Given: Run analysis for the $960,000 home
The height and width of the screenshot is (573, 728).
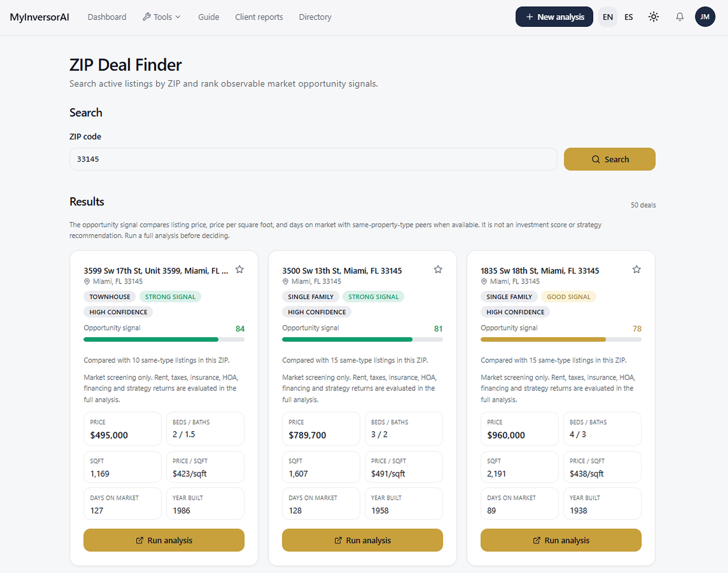Looking at the screenshot, I should 561,540.
